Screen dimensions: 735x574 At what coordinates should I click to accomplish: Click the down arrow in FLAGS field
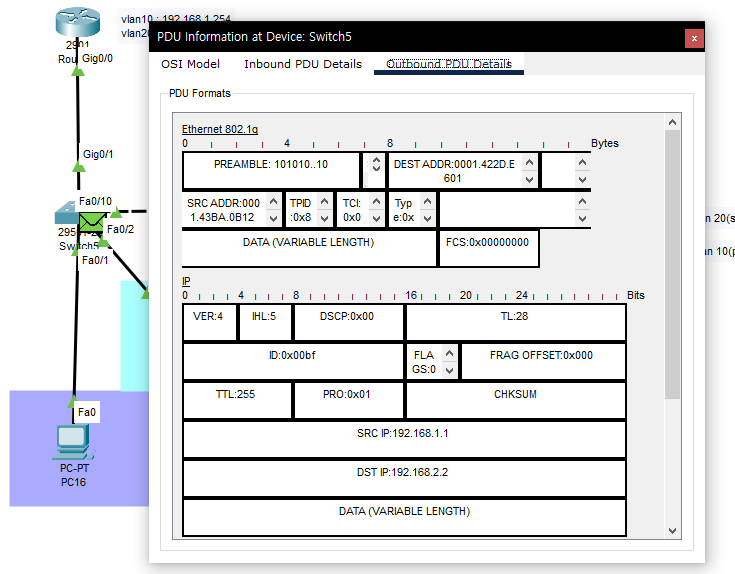tap(450, 371)
